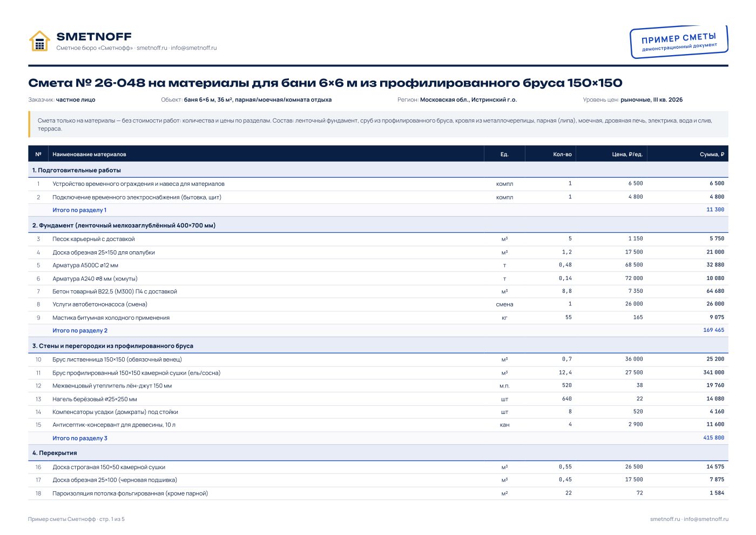
Task: Select row 'Компенсаторы усадки (домкраты) под стойки'
Action: pos(378,412)
